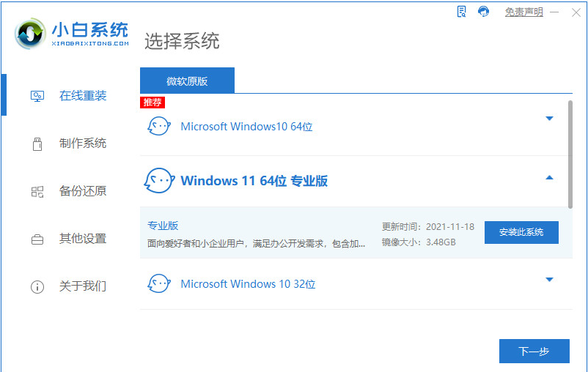
Task: Click the 镜像大小: 3.48GB text
Action: (x=419, y=242)
